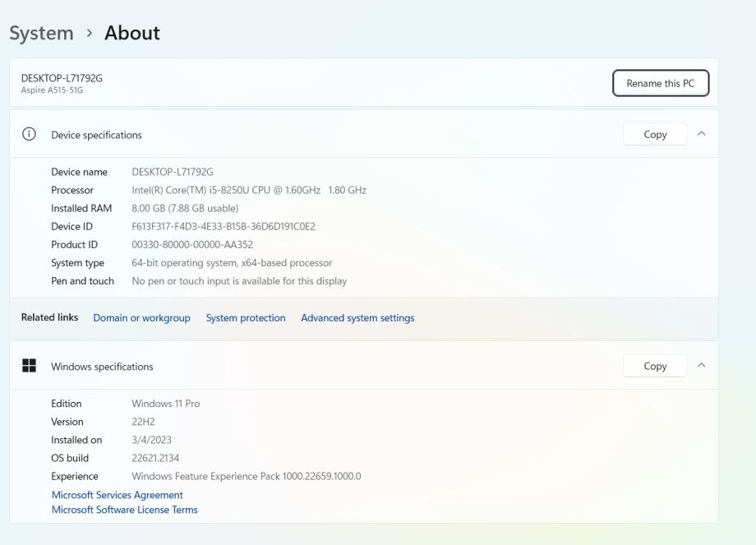Open Advanced system settings
756x545 pixels.
coord(357,318)
